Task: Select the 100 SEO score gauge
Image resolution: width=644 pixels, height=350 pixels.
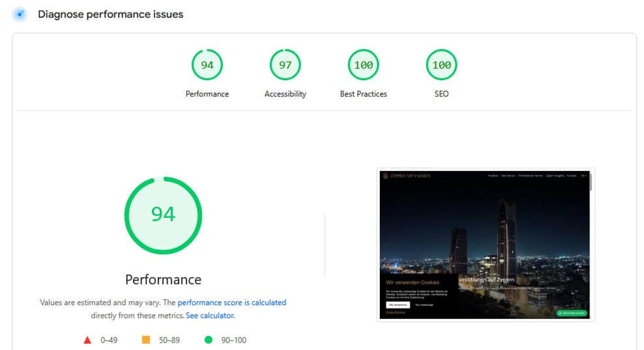Action: coord(441,65)
